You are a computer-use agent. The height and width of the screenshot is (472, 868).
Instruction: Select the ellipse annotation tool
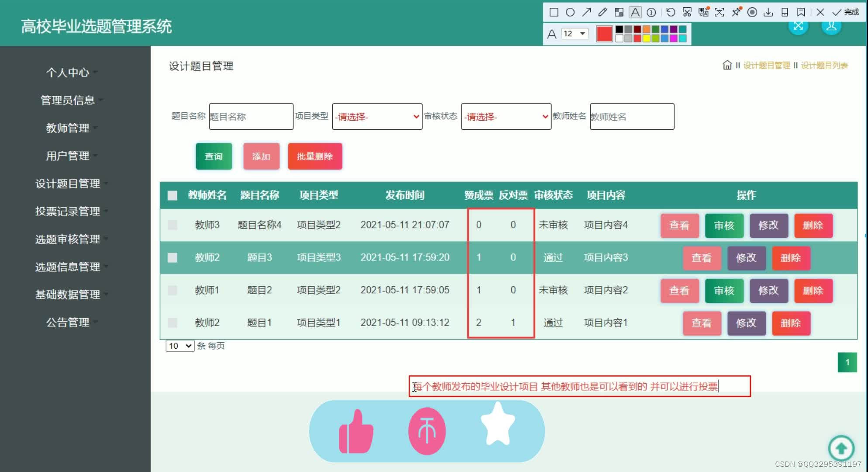tap(570, 12)
